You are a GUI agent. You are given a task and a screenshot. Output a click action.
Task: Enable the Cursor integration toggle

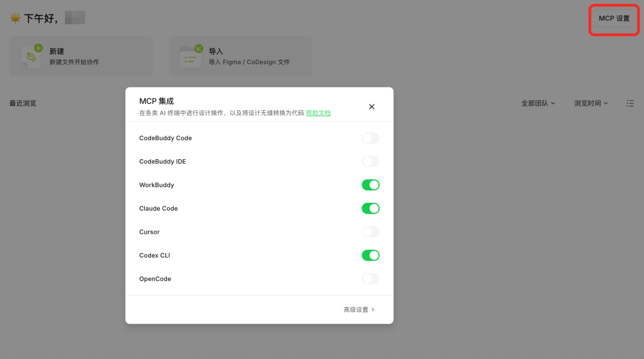pyautogui.click(x=370, y=231)
